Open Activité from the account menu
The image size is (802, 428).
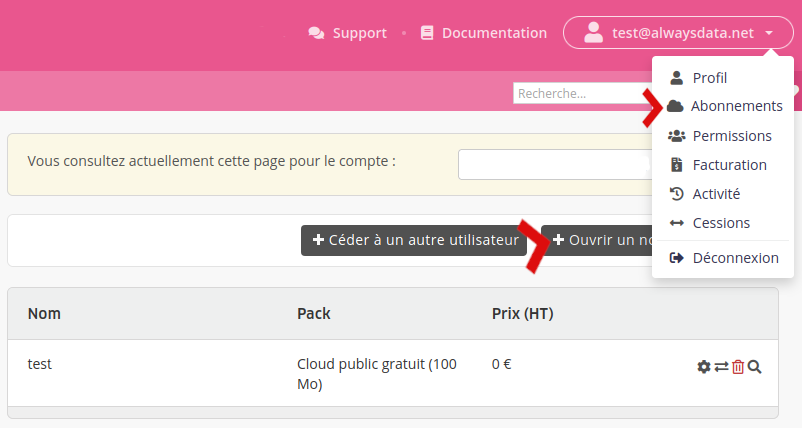[716, 194]
